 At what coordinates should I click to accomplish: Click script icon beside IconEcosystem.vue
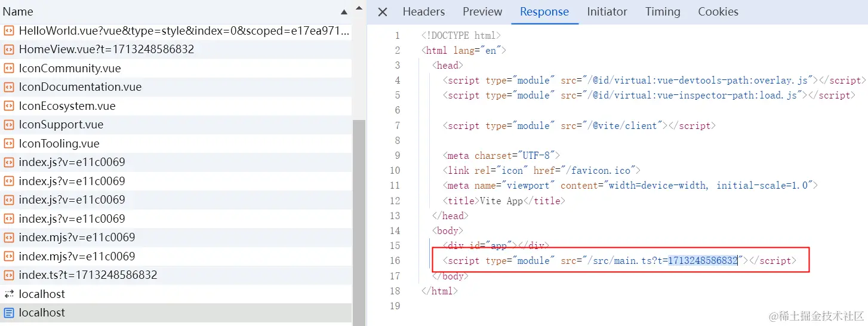click(9, 106)
